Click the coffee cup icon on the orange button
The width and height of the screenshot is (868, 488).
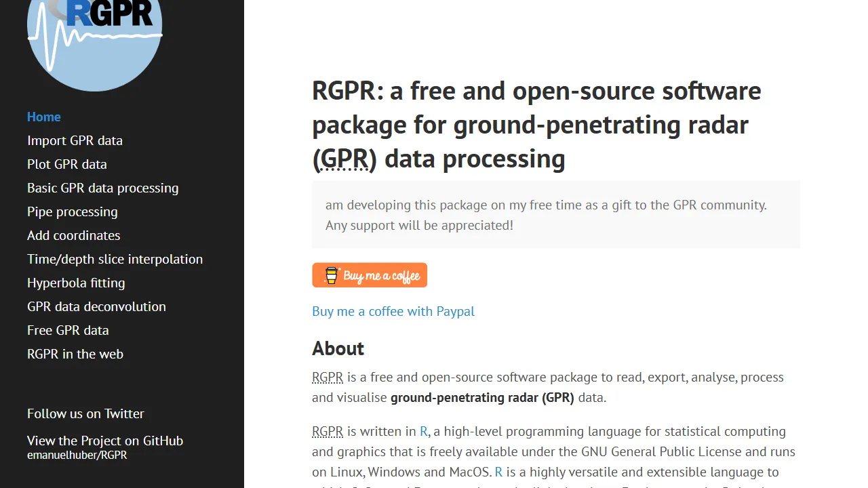click(x=331, y=275)
